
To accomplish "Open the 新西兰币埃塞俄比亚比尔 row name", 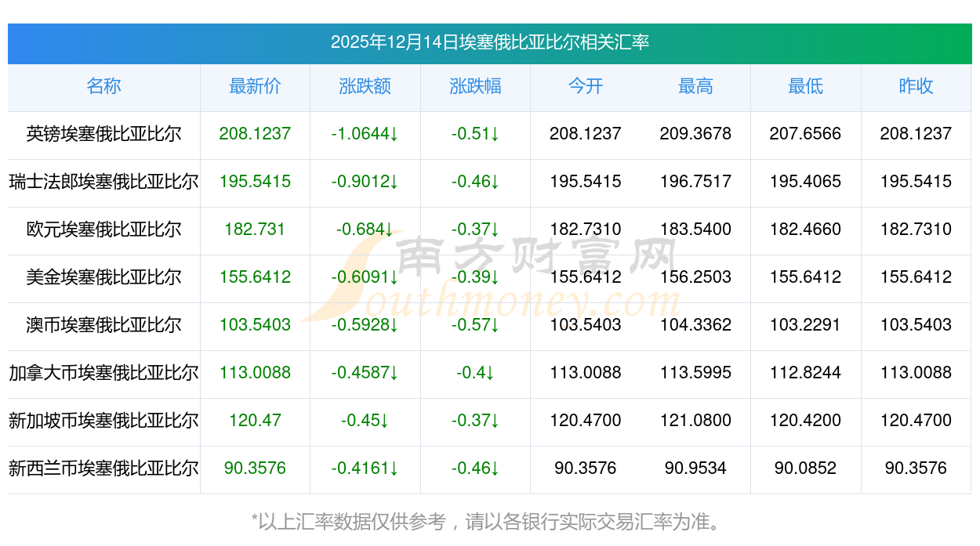I will [103, 468].
